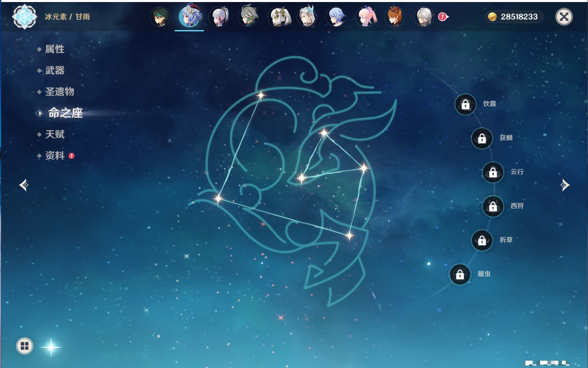Pick Nahida's portrait in the character bar
Viewport: 588px width, 368px height.
coord(279,17)
